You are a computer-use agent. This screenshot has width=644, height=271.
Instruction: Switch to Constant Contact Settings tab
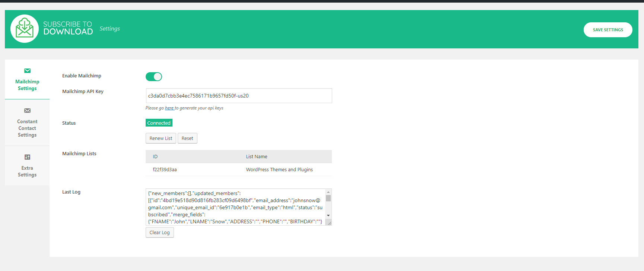pos(27,122)
